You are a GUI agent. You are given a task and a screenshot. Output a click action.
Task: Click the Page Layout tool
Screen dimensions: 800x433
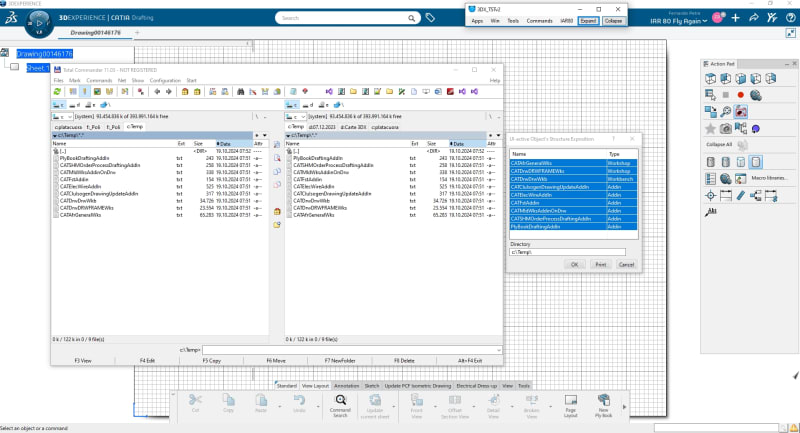pos(570,406)
